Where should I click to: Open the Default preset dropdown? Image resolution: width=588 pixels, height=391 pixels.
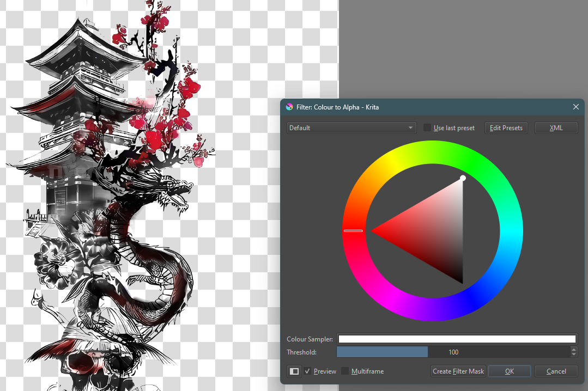pos(351,127)
